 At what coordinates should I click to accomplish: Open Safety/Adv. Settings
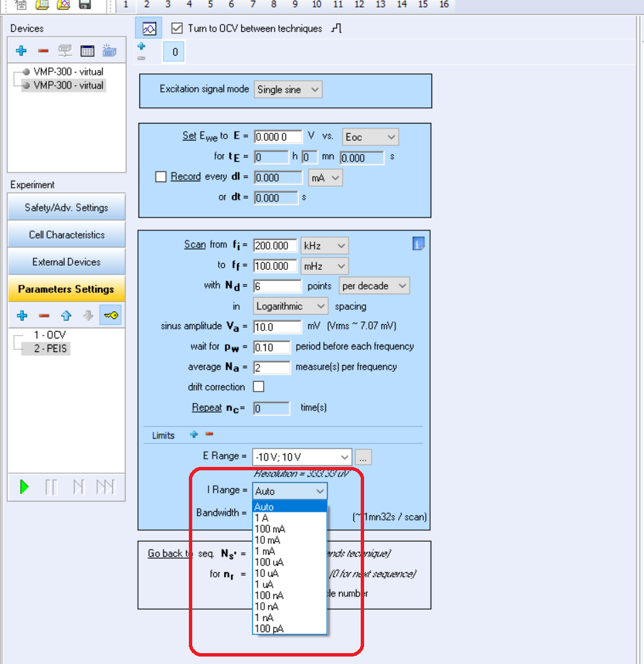coord(66,207)
